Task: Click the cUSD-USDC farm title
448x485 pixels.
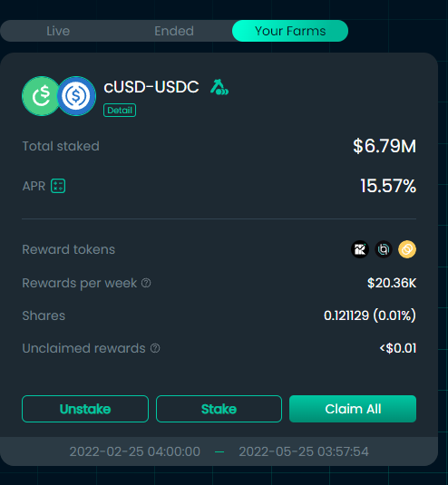Action: coord(151,87)
